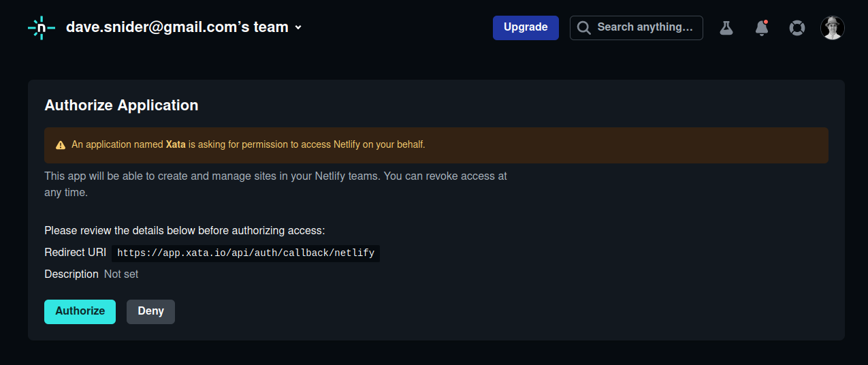Click the warning triangle in the alert
The width and height of the screenshot is (868, 365).
(61, 145)
